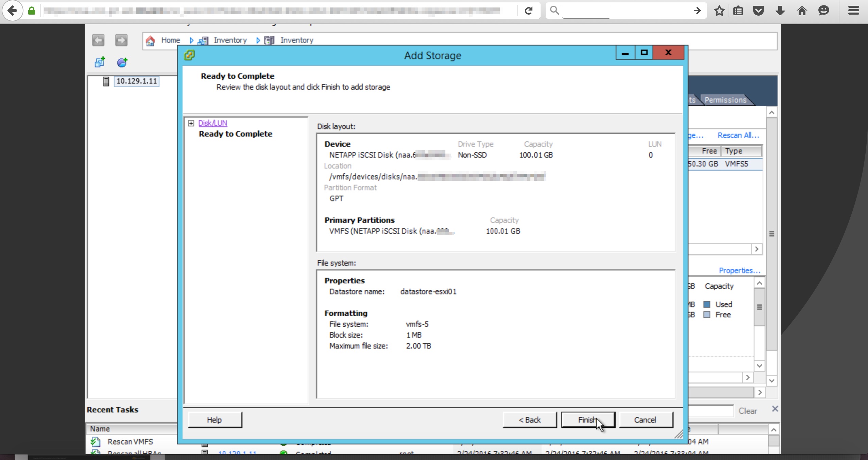The width and height of the screenshot is (868, 460).
Task: Click the new virtual machine toolbar icon
Action: pyautogui.click(x=100, y=62)
